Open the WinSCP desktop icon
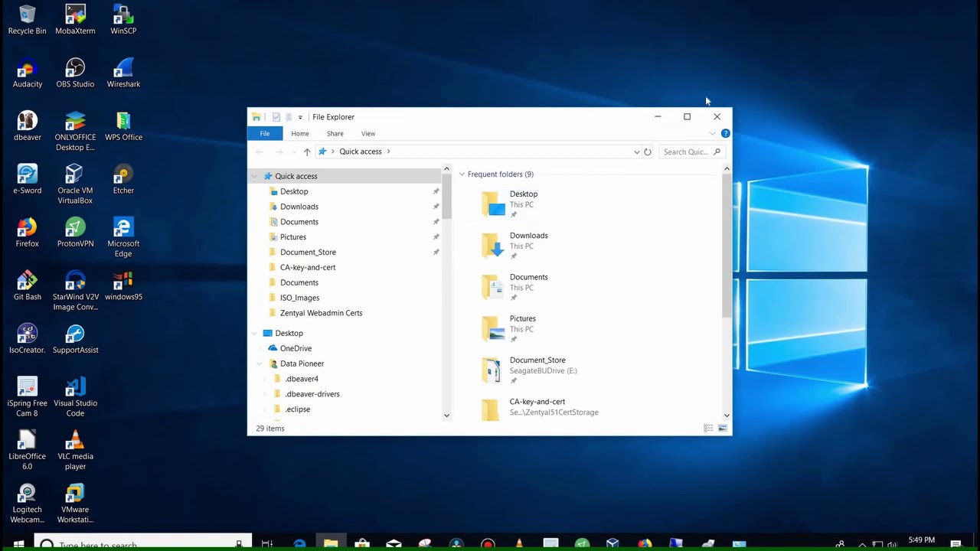Viewport: 980px width, 551px height. click(123, 20)
